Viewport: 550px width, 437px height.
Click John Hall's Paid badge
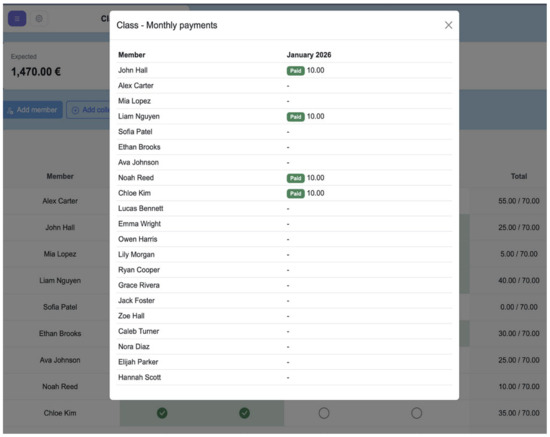point(296,71)
